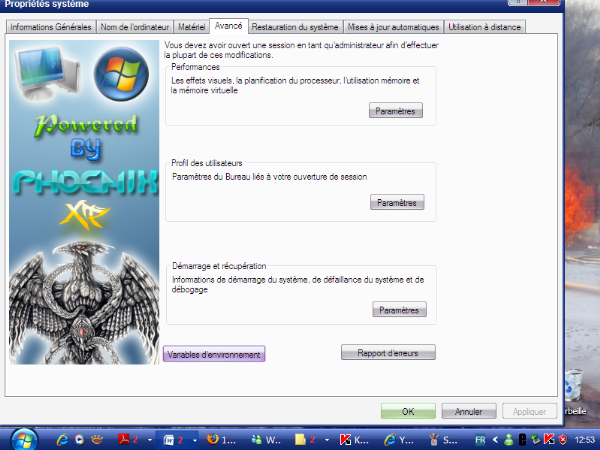Click the Appliquer button
This screenshot has height=450, width=600.
(529, 411)
